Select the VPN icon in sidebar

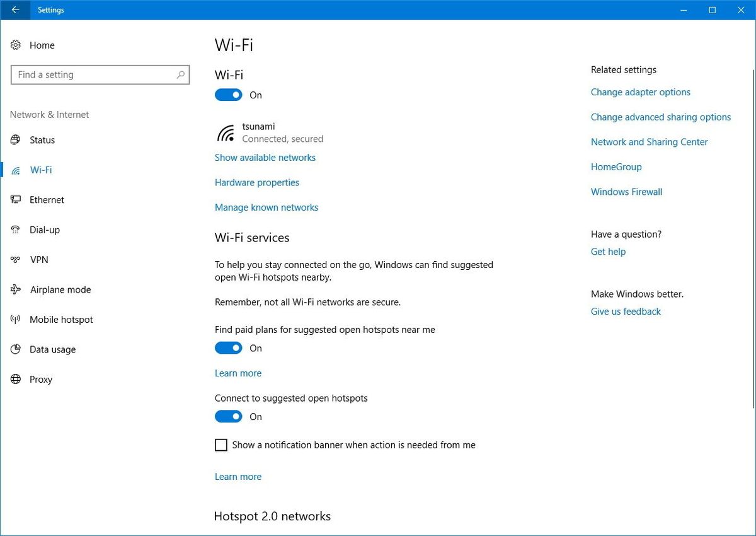[15, 260]
